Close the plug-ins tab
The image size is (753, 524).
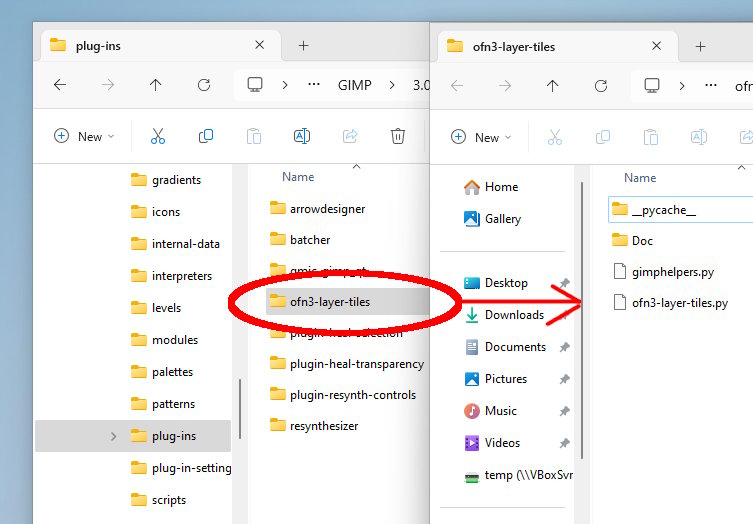pos(260,45)
